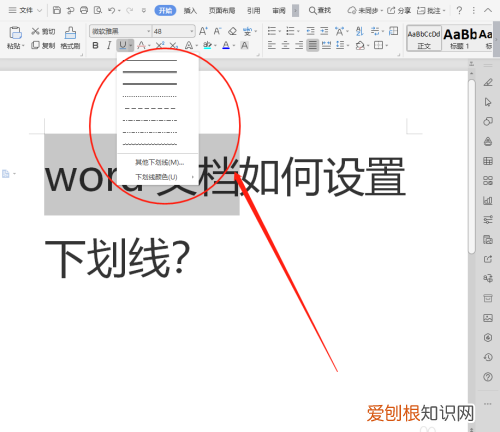Click the Redo icon
Screen dimensions: 500x432
pos(130,10)
